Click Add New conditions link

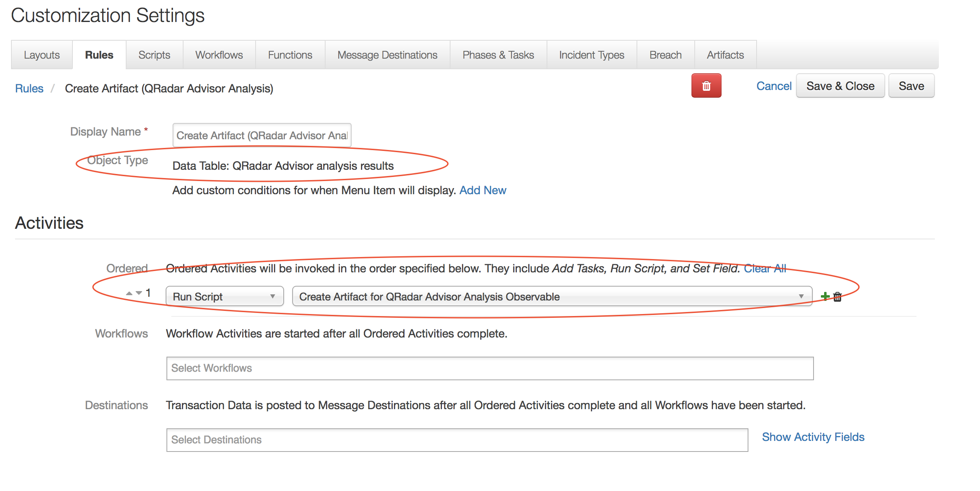(x=482, y=190)
